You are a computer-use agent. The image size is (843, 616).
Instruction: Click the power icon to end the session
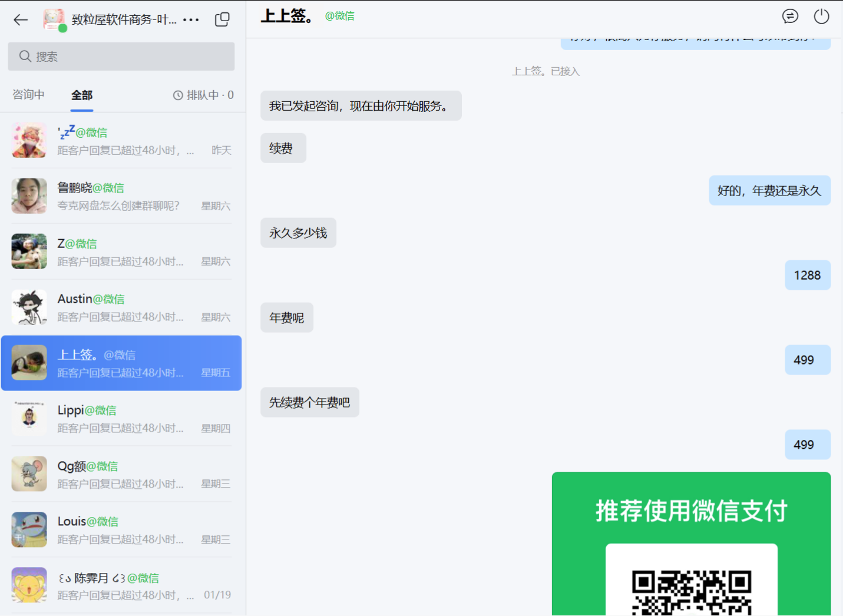pos(821,16)
